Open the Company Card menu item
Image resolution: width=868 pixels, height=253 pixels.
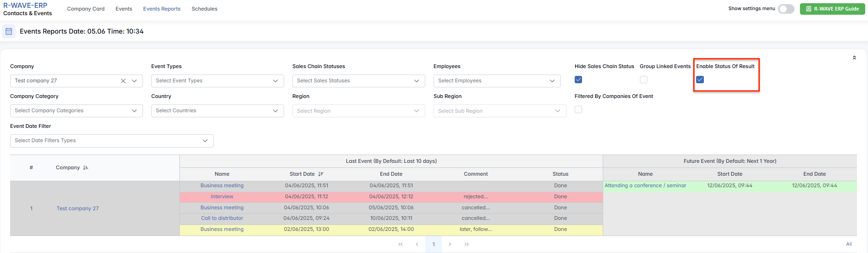point(86,9)
